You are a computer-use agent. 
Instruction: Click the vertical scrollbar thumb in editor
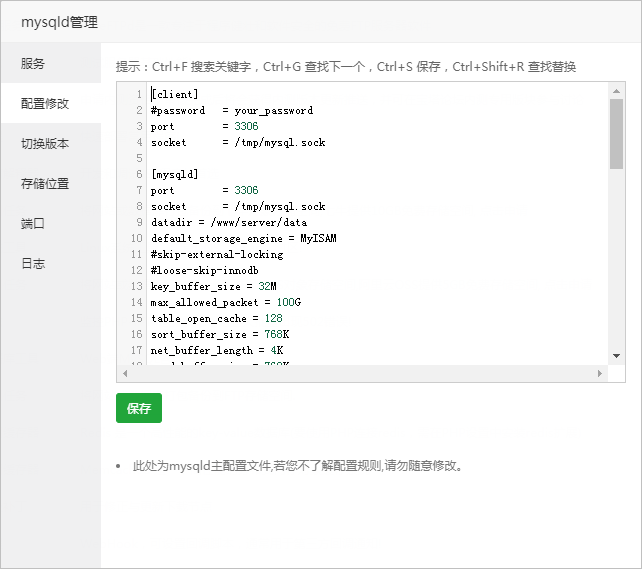[x=617, y=133]
